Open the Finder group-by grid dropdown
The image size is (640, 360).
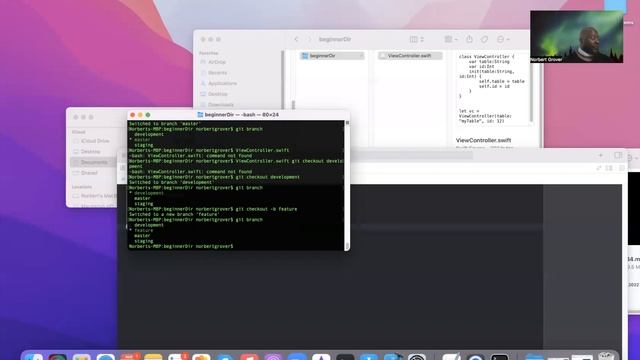coord(451,39)
